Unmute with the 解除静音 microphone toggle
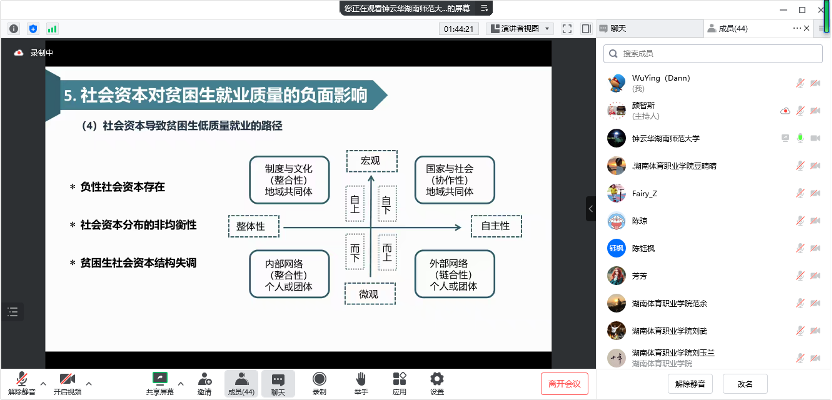The image size is (832, 400). coord(22,382)
